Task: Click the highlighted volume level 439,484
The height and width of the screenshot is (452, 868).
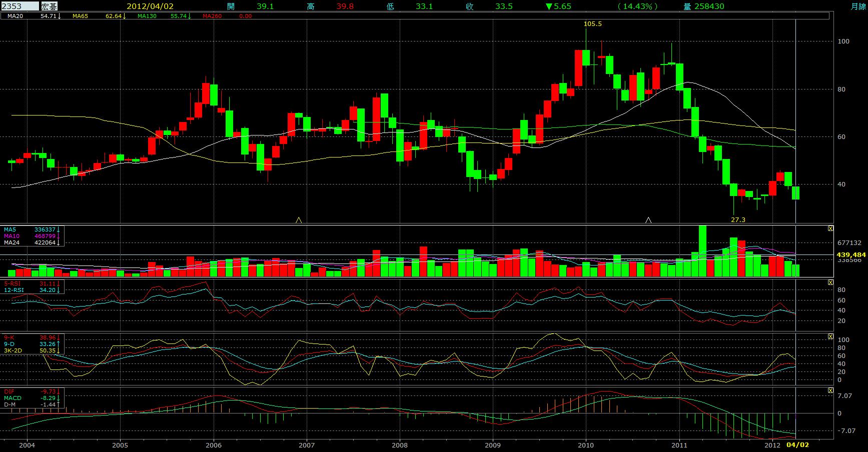Action: [x=852, y=254]
